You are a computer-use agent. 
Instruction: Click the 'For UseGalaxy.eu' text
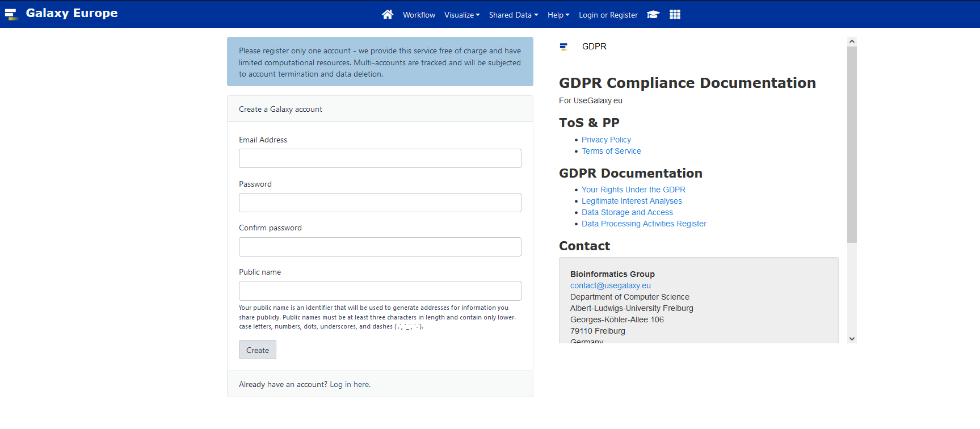(591, 100)
